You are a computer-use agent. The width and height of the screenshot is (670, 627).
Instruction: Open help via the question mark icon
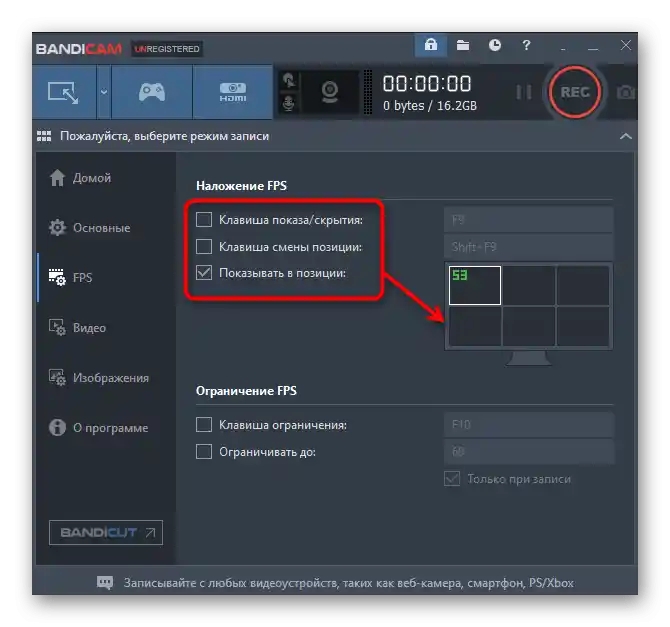(x=526, y=45)
